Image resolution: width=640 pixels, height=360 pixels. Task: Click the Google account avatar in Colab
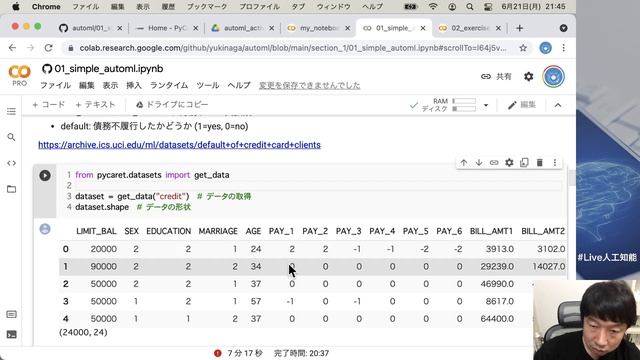553,76
